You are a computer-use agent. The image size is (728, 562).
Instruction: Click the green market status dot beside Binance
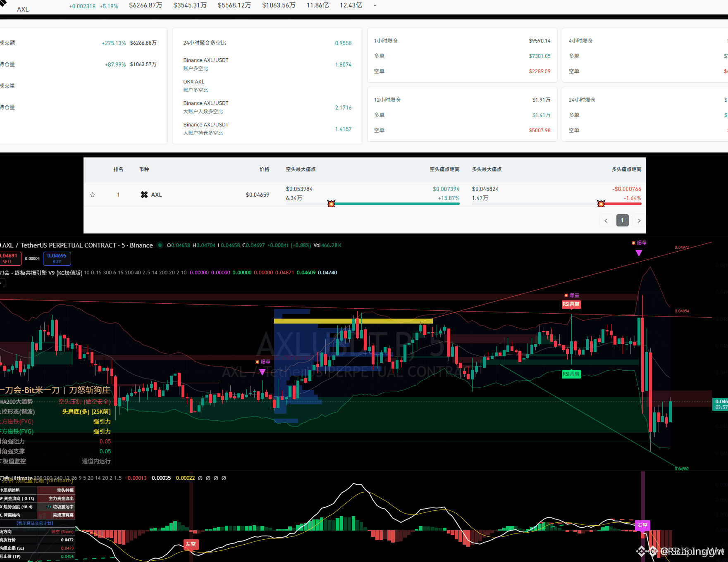tap(160, 245)
